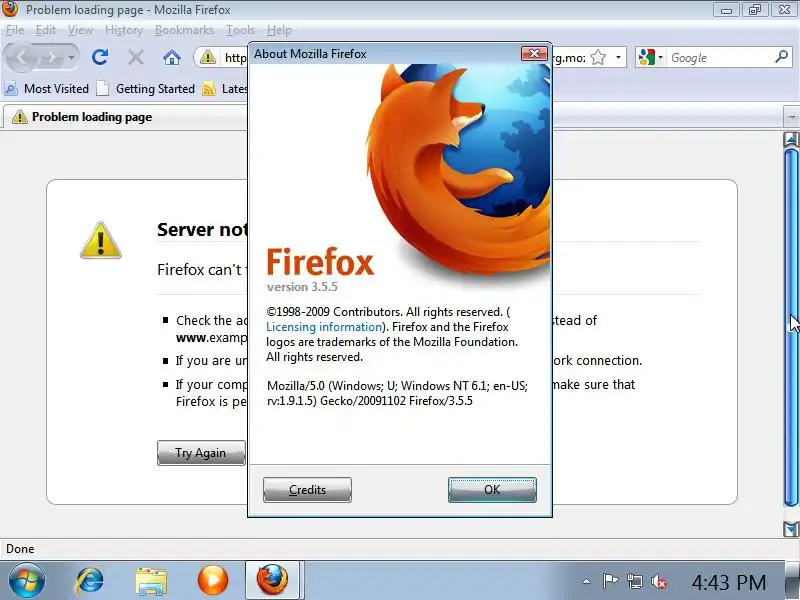Click the scrollbar down arrow

[791, 529]
